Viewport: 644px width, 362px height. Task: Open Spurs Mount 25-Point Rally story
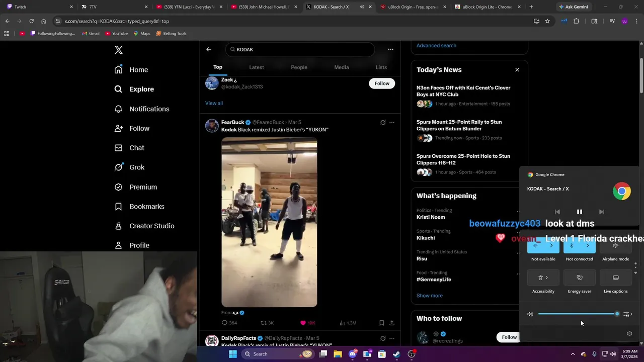469,130
